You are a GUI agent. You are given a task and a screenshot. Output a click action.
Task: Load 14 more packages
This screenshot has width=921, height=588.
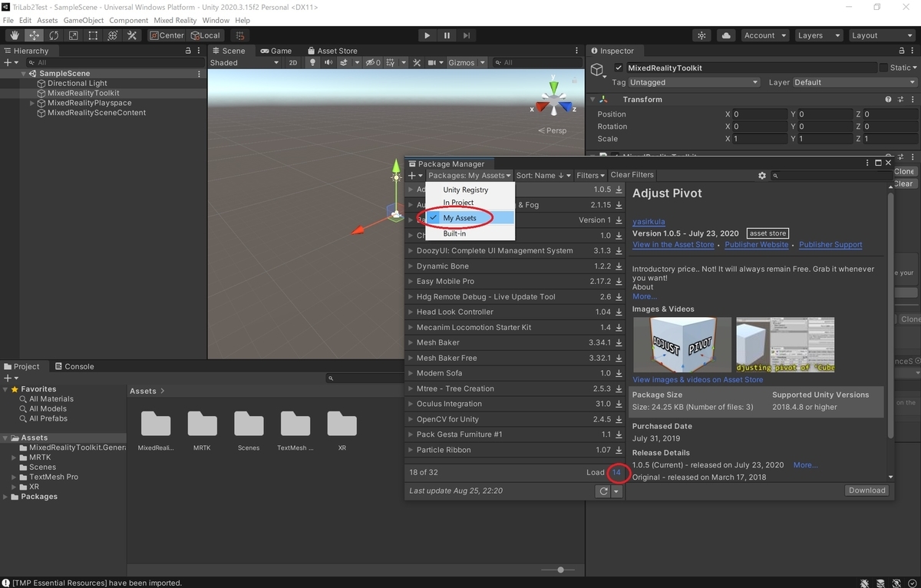pyautogui.click(x=616, y=472)
